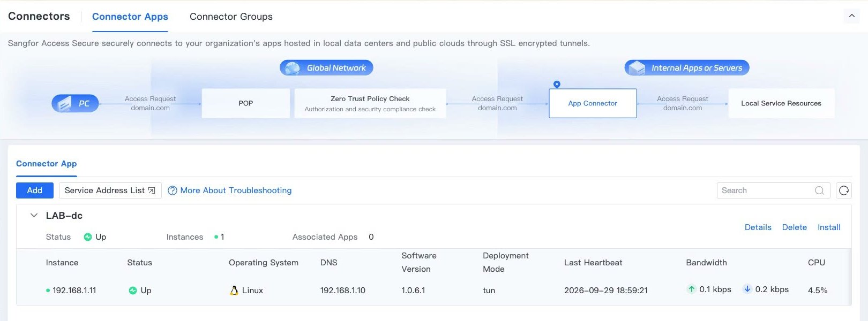Open Details for LAB-dc
The height and width of the screenshot is (321, 868).
point(758,227)
